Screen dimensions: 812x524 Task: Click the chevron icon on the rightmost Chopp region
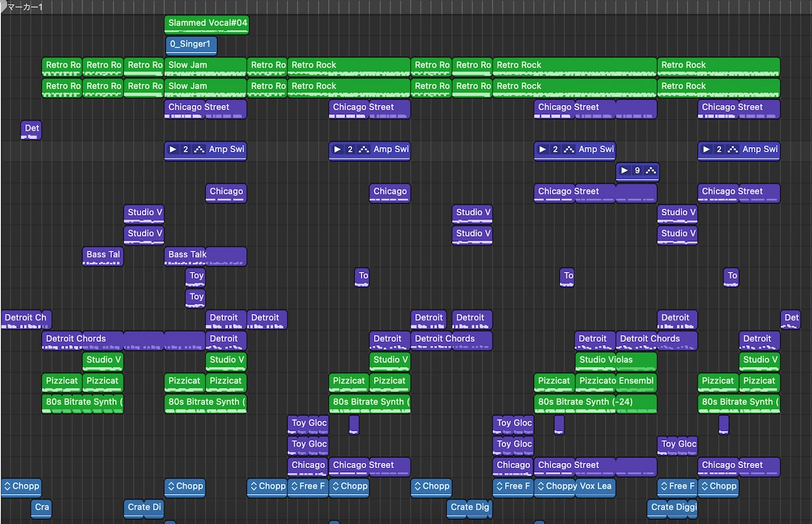pyautogui.click(x=704, y=486)
